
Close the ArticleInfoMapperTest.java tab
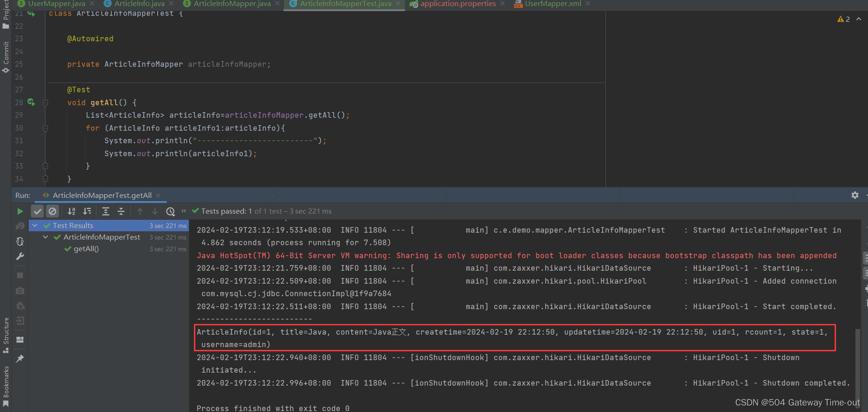pos(398,4)
